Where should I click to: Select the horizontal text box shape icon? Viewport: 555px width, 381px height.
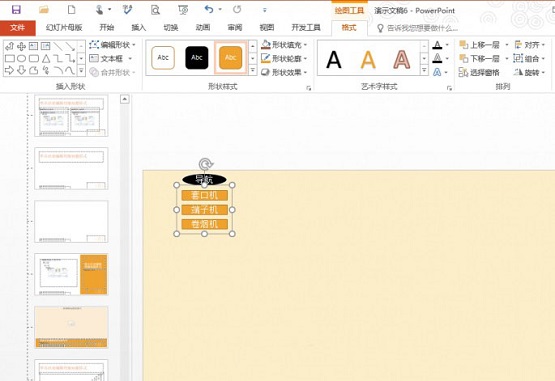click(x=34, y=46)
